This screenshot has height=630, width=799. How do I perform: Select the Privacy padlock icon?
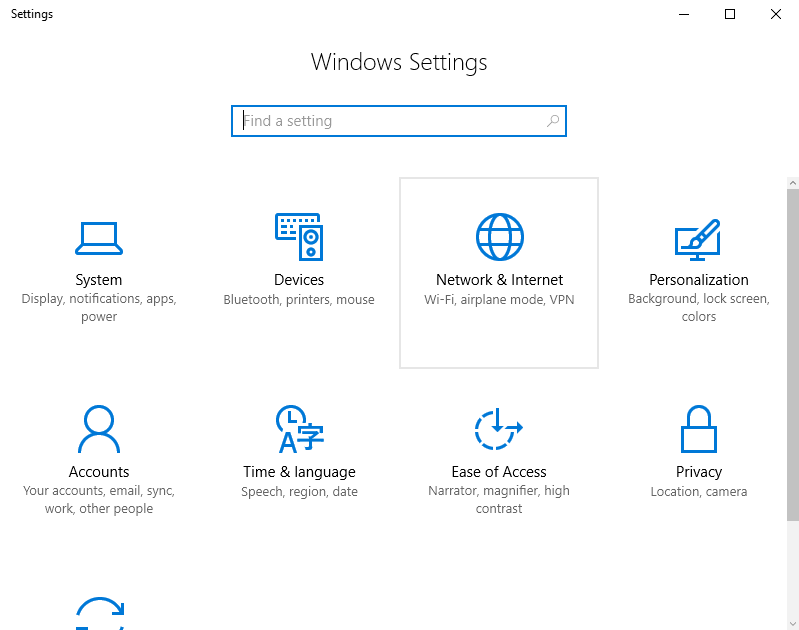point(698,429)
